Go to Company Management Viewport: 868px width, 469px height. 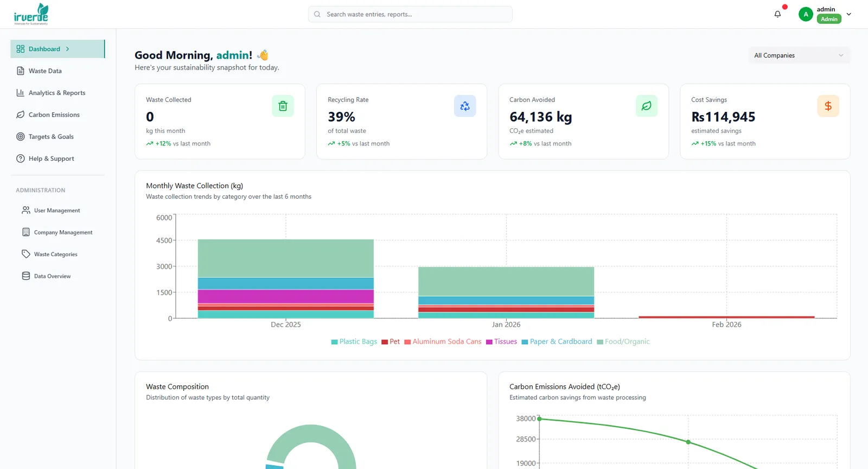point(58,232)
